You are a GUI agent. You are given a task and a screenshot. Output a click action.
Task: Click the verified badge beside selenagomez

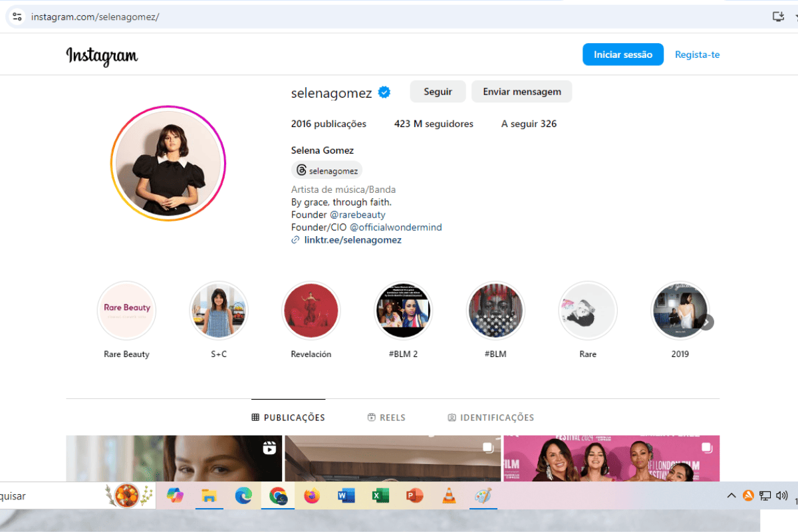pos(384,92)
